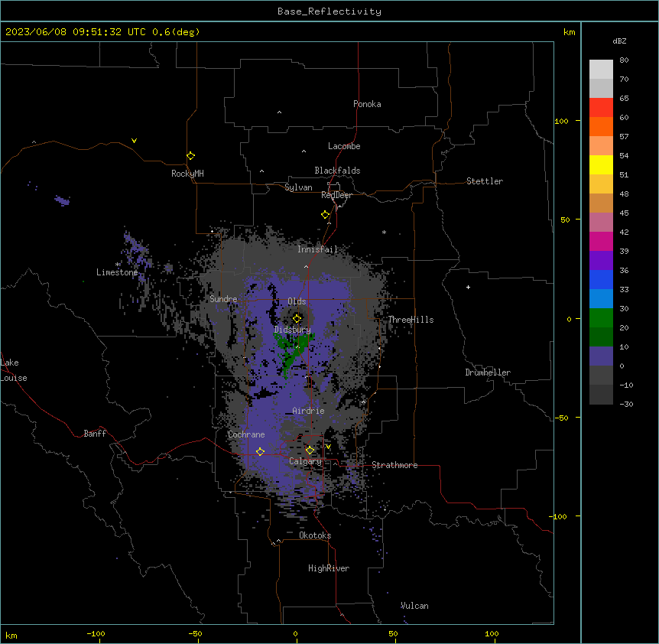This screenshot has height=644, width=659.
Task: Pick the purple 39-36 dBZ legend swatch
Action: click(601, 261)
